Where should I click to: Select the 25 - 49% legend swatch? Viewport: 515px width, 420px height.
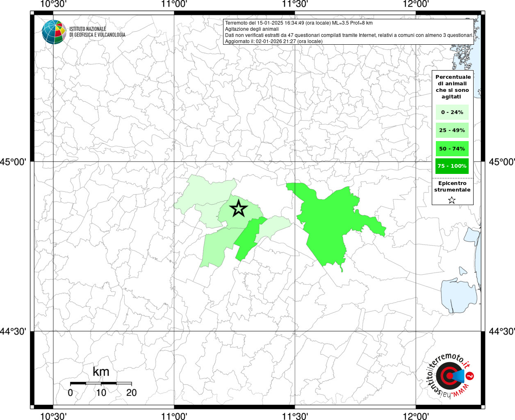tap(452, 130)
